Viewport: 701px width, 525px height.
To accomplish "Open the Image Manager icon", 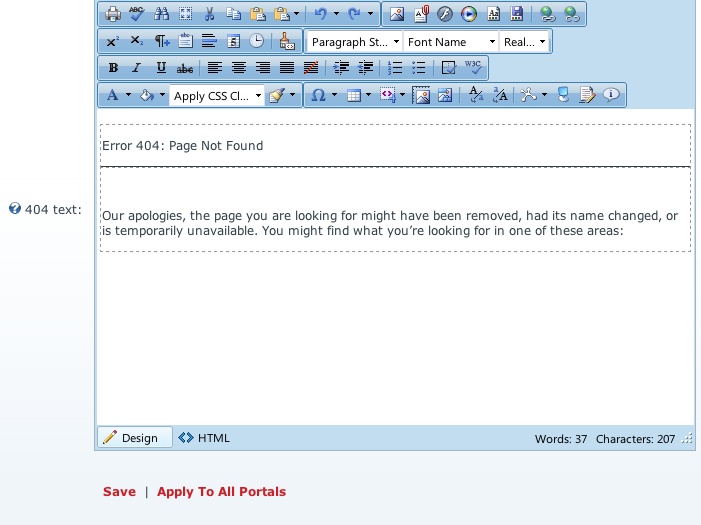I will (x=397, y=14).
